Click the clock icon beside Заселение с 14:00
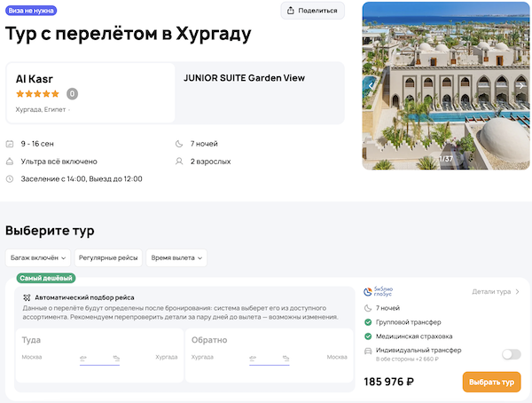 pos(10,178)
